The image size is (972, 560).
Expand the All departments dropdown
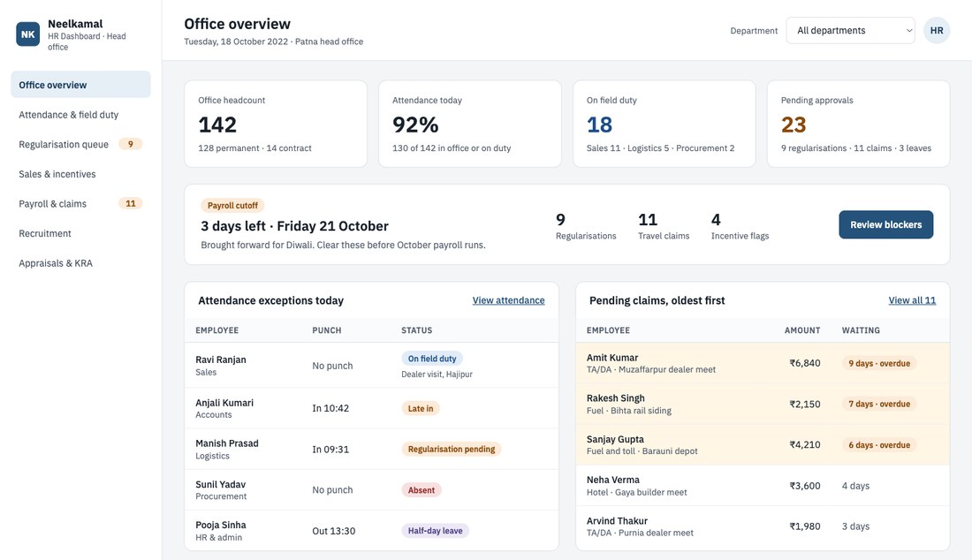tap(850, 30)
